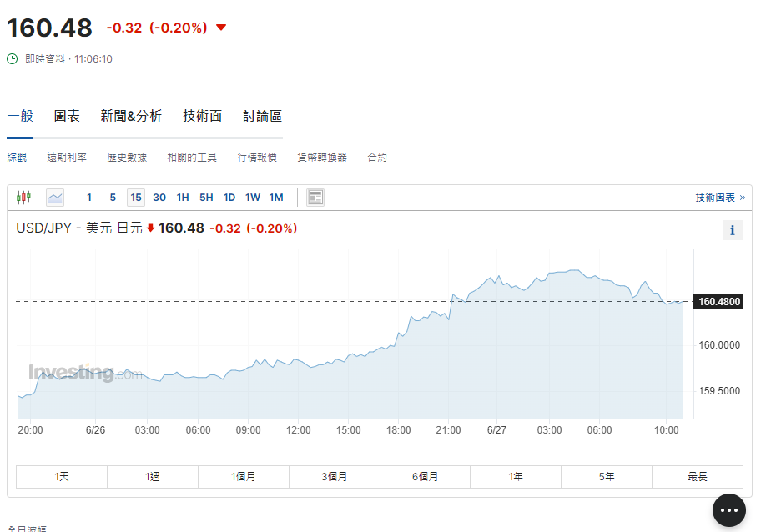Click the chart info icon
This screenshot has width=766, height=532.
coord(732,230)
